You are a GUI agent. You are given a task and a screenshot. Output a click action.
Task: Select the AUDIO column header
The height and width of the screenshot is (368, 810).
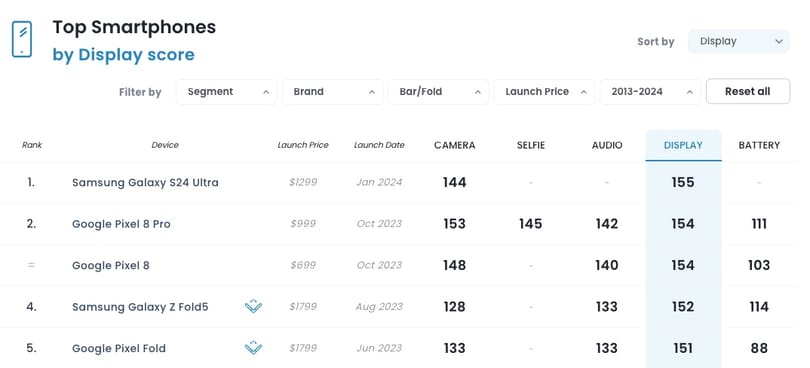coord(607,145)
